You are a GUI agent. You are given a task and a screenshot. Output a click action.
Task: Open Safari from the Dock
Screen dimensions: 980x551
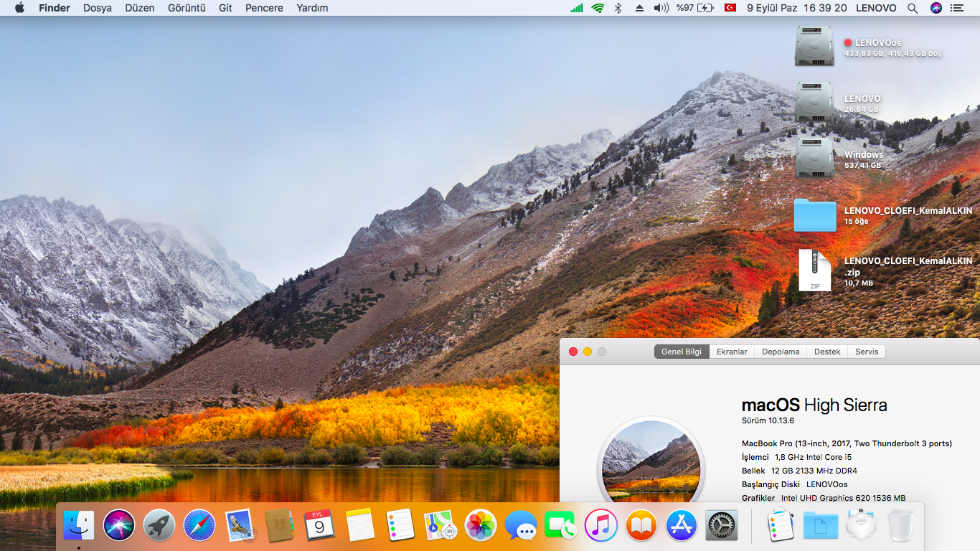point(199,526)
